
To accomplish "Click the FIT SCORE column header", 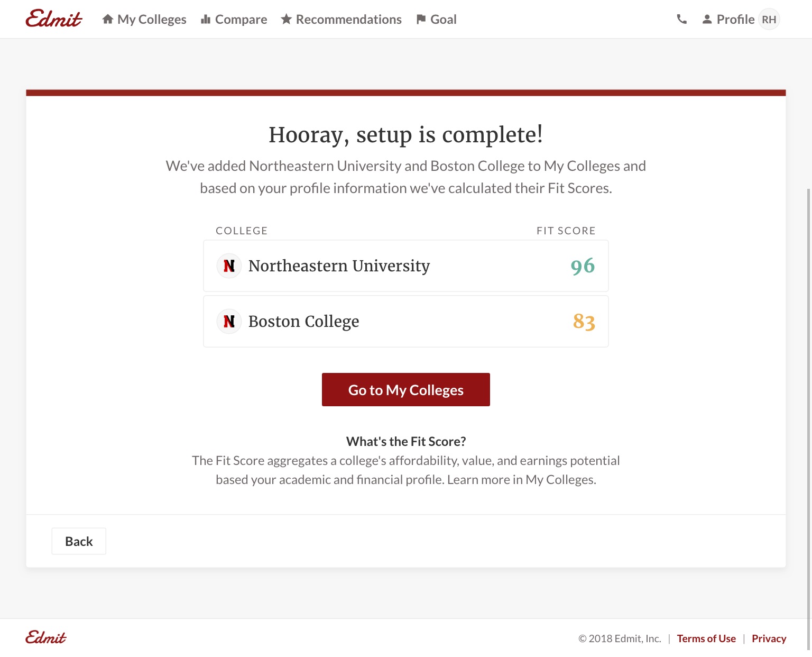I will click(x=566, y=231).
